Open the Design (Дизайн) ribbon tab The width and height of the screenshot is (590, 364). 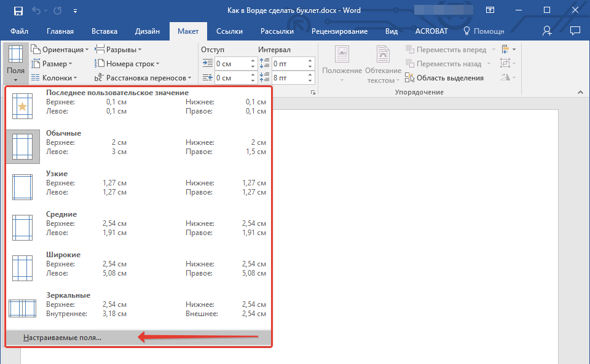pyautogui.click(x=147, y=31)
